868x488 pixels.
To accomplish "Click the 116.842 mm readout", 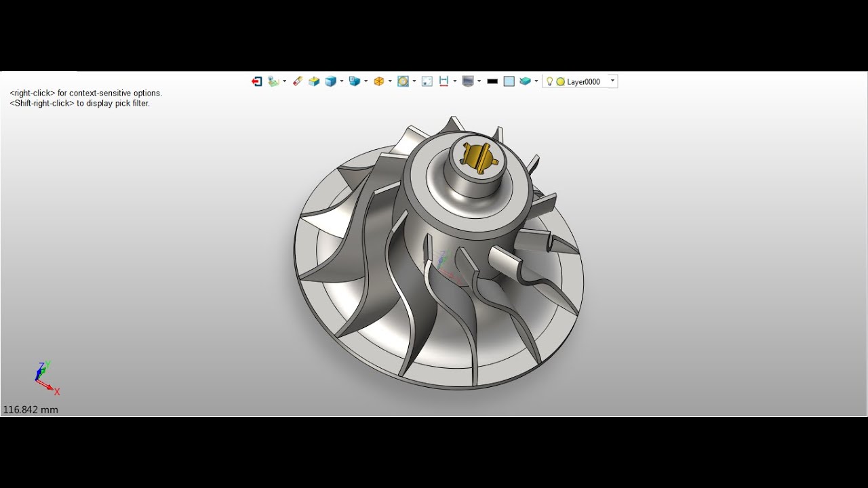I will pyautogui.click(x=31, y=409).
